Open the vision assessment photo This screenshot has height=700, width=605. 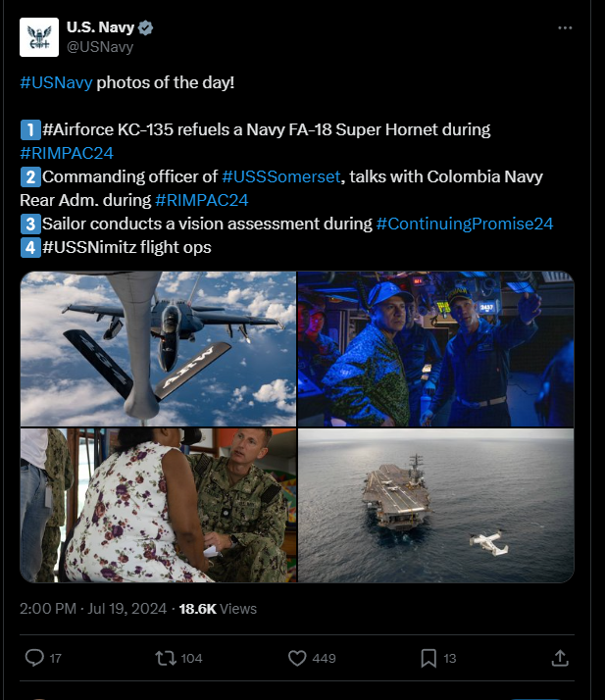pos(158,505)
